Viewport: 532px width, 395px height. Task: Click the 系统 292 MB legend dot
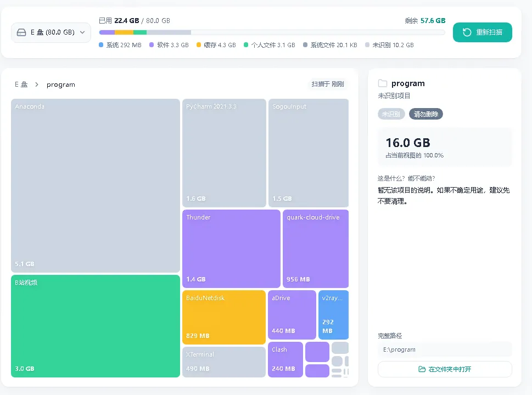point(101,45)
